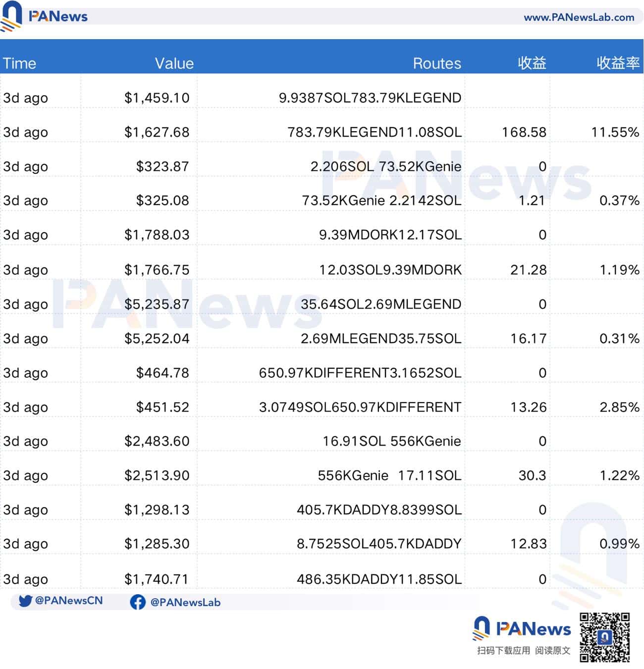This screenshot has width=644, height=669.
Task: Click the profit value 13.26
Action: (529, 407)
